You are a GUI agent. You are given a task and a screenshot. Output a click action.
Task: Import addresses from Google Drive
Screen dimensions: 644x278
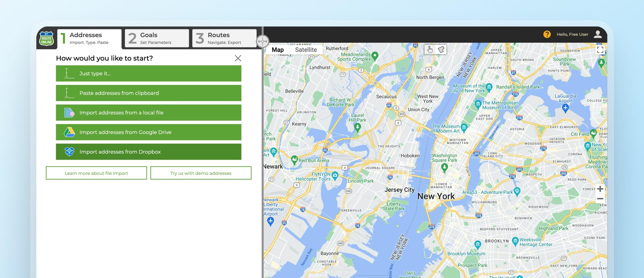[x=148, y=132]
